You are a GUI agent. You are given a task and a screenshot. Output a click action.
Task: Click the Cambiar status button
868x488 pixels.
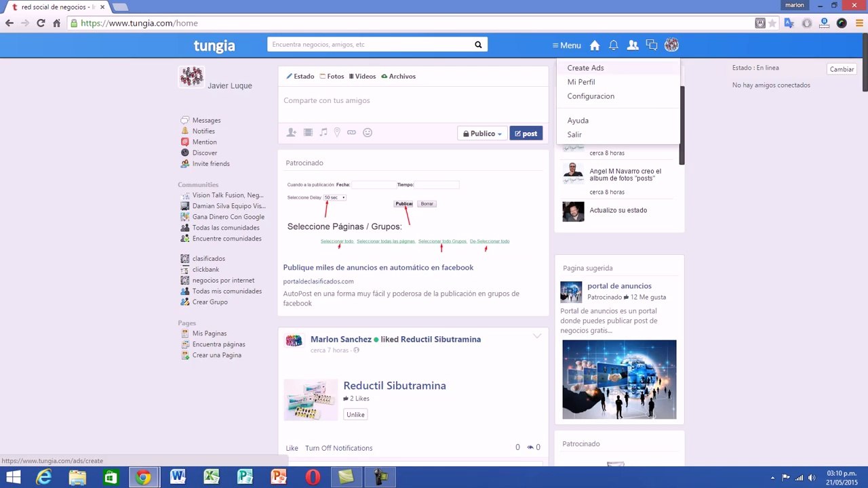[842, 69]
